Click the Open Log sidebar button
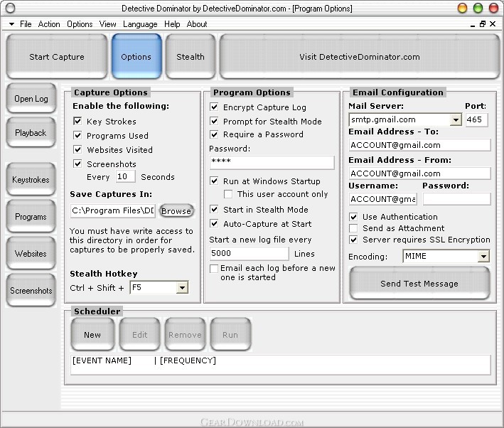This screenshot has height=428, width=504. [31, 98]
